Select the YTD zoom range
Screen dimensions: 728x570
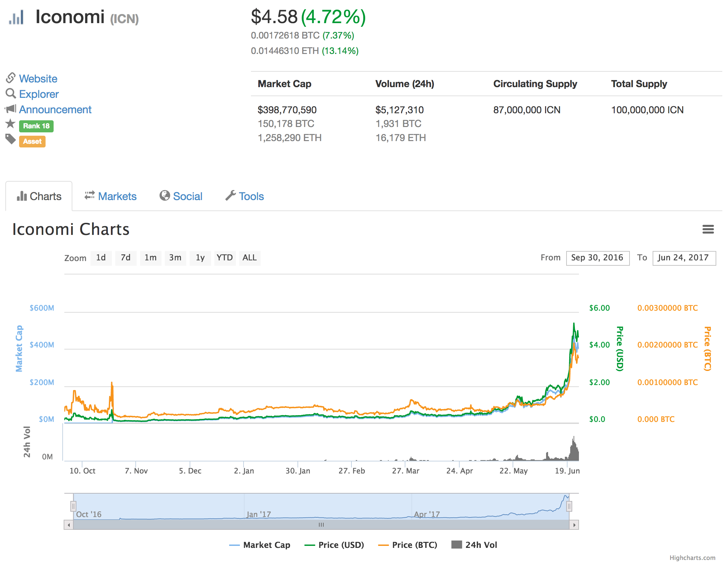[x=224, y=258]
